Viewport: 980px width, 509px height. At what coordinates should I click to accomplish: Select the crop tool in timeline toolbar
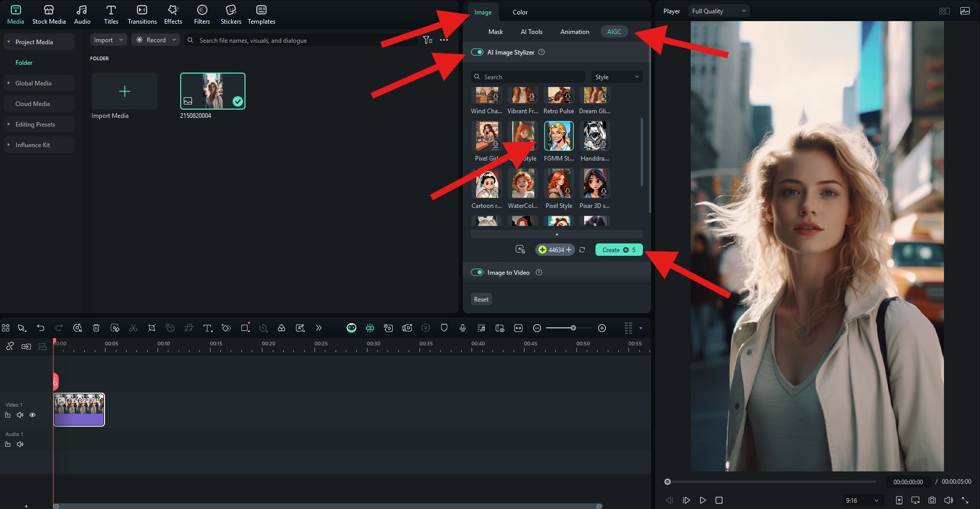tap(152, 328)
